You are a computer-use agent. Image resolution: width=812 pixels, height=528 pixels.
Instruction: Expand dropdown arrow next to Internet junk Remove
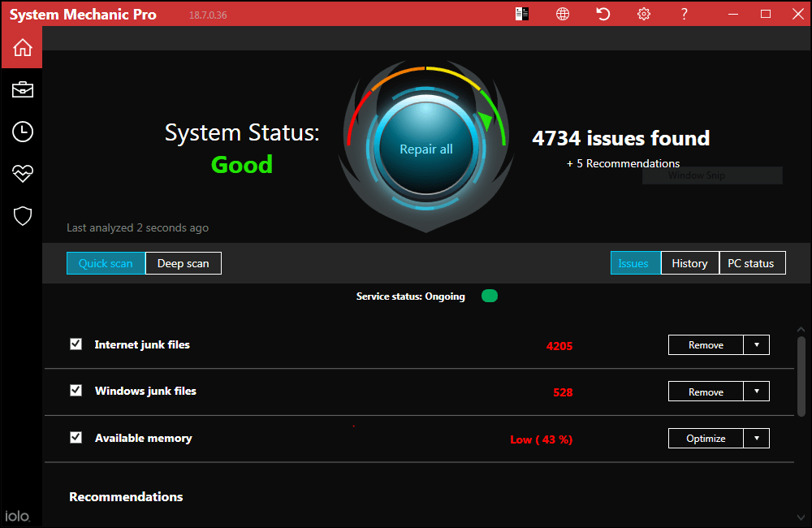tap(757, 345)
